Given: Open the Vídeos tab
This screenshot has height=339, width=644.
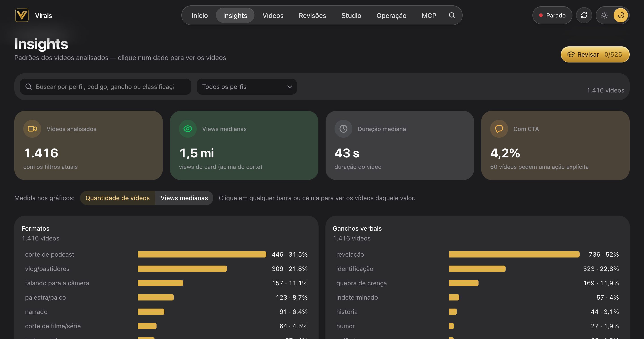Looking at the screenshot, I should 273,15.
